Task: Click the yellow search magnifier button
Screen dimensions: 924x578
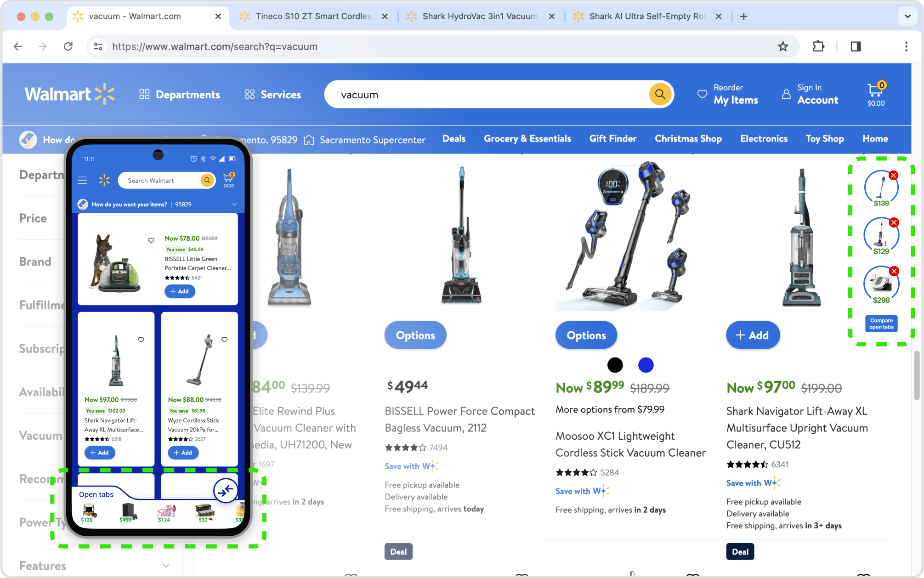Action: tap(660, 94)
